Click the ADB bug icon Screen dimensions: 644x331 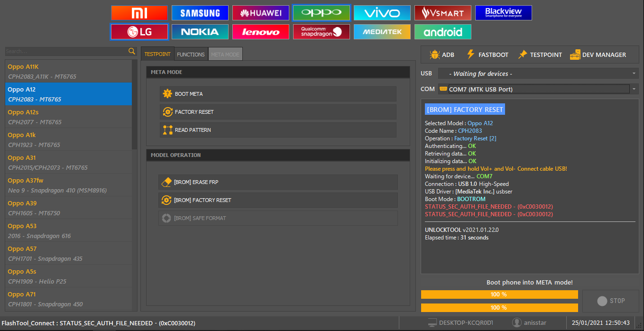pos(434,55)
